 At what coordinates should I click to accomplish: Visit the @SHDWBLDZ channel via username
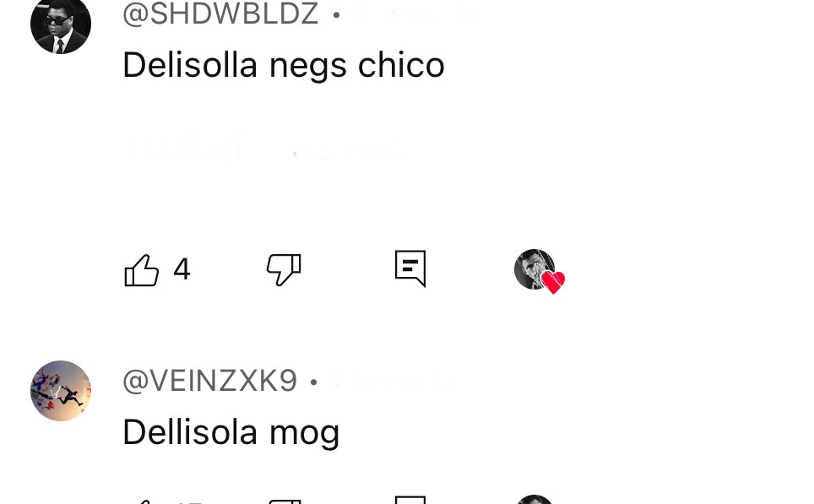click(x=220, y=14)
